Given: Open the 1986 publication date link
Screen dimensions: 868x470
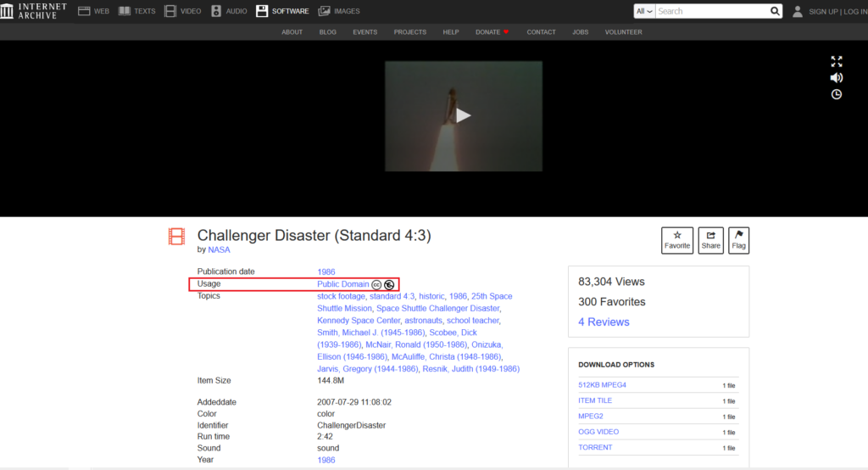Looking at the screenshot, I should click(x=326, y=271).
